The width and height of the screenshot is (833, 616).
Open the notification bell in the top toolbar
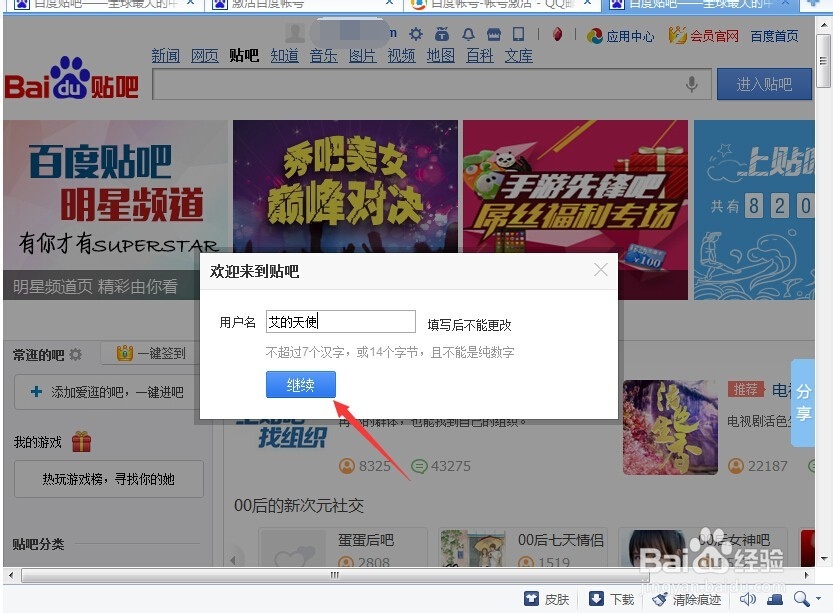coord(466,35)
